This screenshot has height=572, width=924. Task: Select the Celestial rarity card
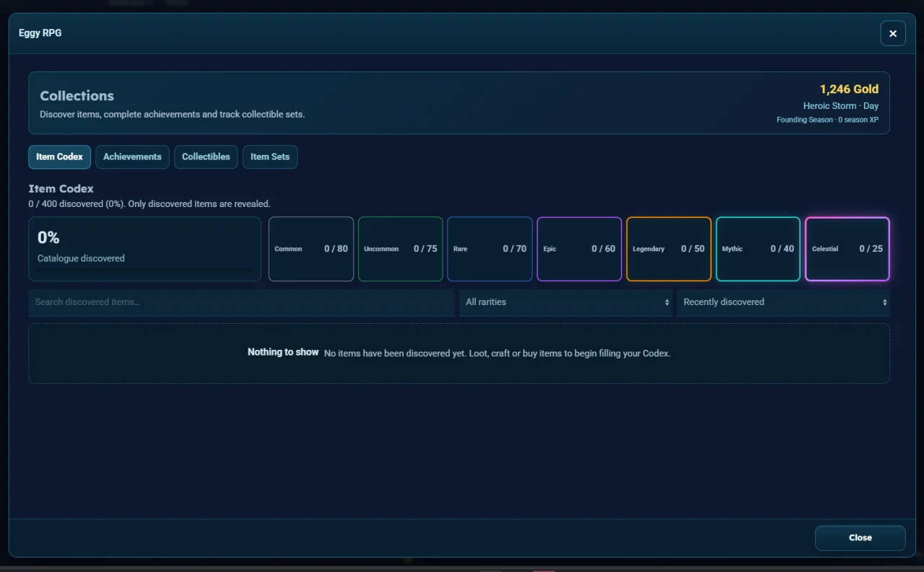pos(847,249)
